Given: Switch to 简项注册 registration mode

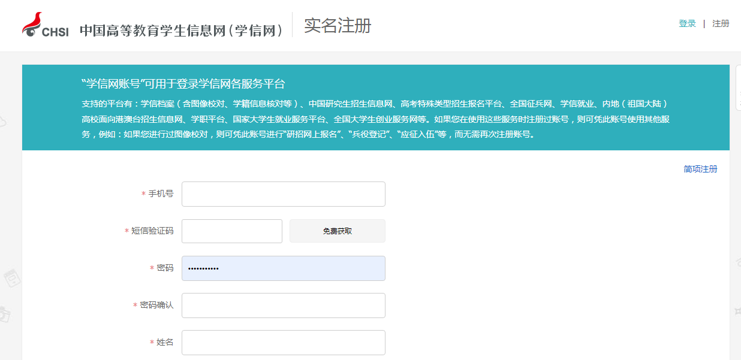Looking at the screenshot, I should 700,169.
